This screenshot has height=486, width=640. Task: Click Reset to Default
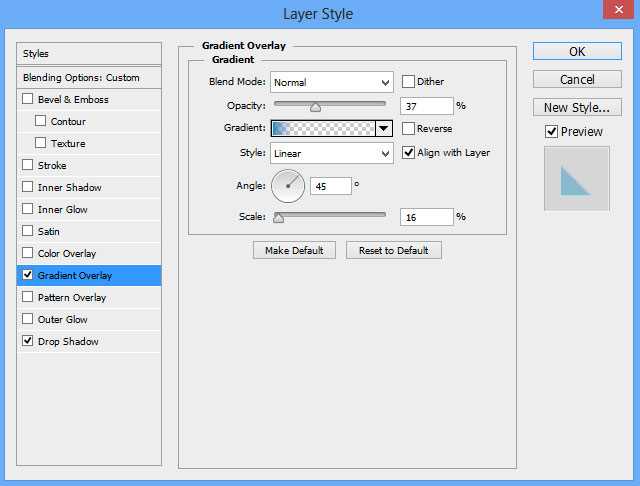[x=393, y=250]
